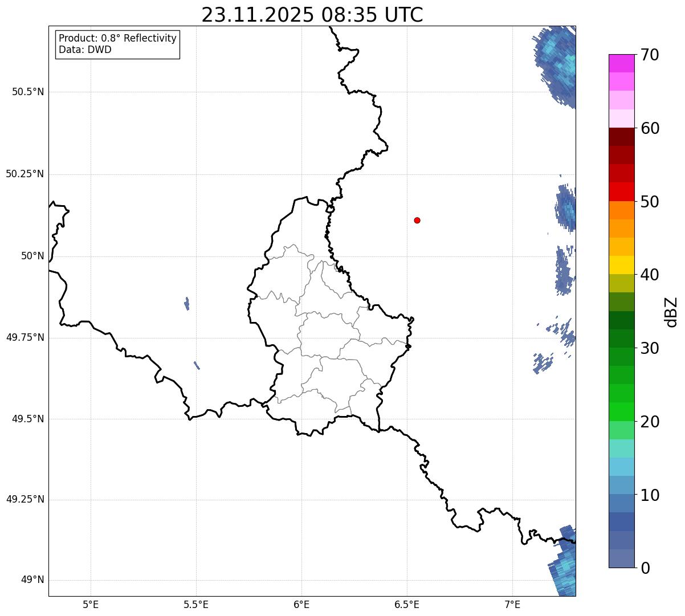Click the "49.75°N" latitude label
Screen dimensions: 685x616
pyautogui.click(x=25, y=337)
